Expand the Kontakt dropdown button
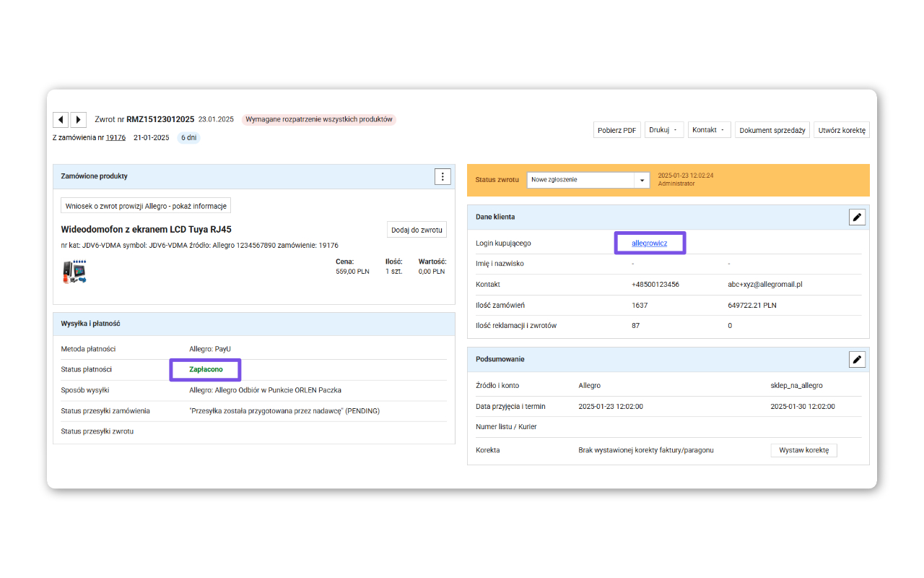 coord(709,130)
